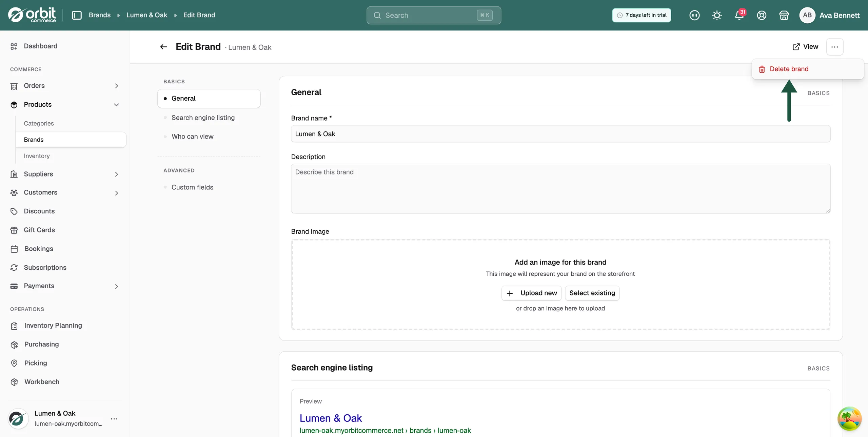This screenshot has width=868, height=437.
Task: Open store options ellipsis beside Lumen & Oak
Action: tap(114, 419)
